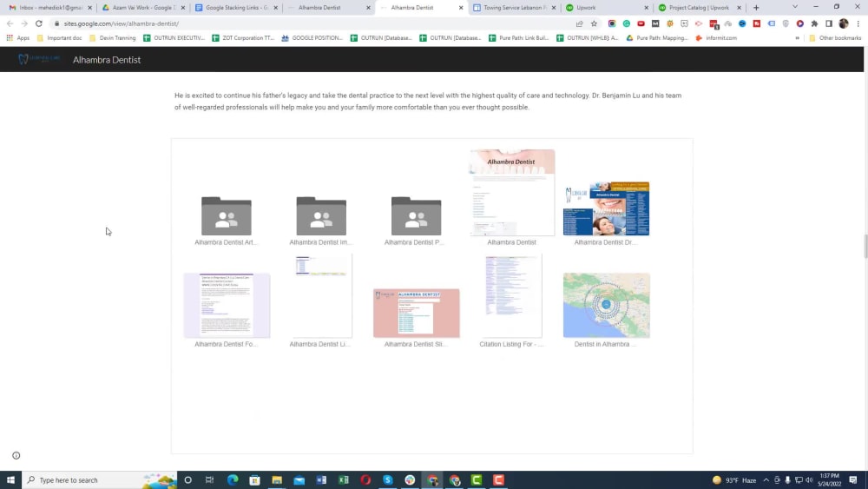Bookmark this page with the star icon

click(x=594, y=23)
